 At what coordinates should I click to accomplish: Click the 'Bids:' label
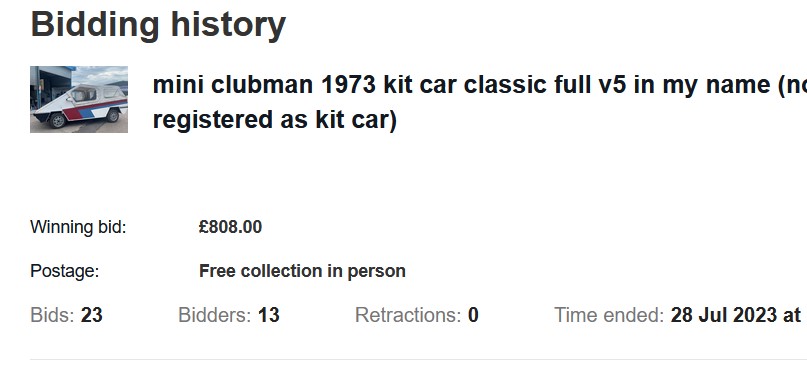(x=52, y=315)
